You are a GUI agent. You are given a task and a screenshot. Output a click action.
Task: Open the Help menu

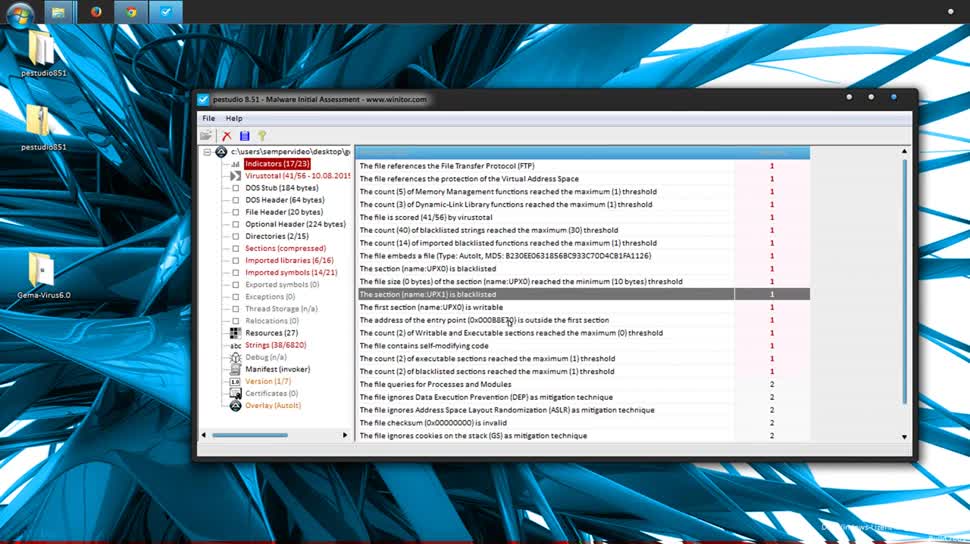click(x=234, y=118)
